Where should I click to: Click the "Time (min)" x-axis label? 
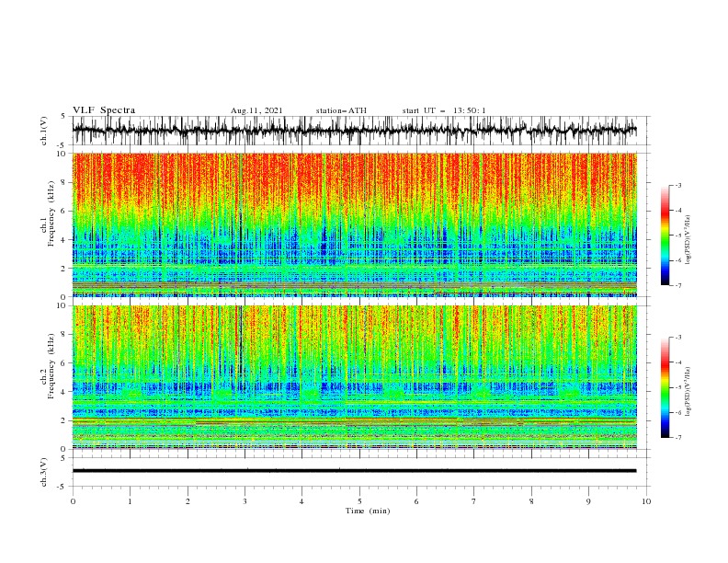[x=368, y=511]
